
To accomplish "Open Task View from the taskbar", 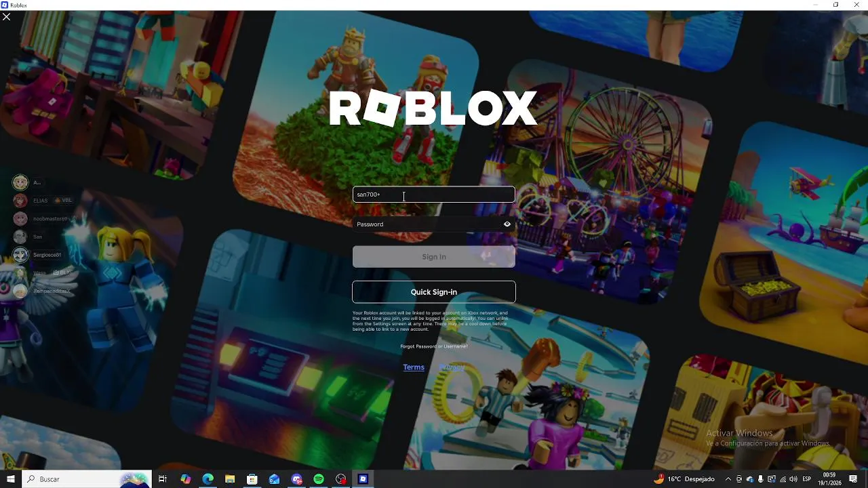I will tap(163, 479).
